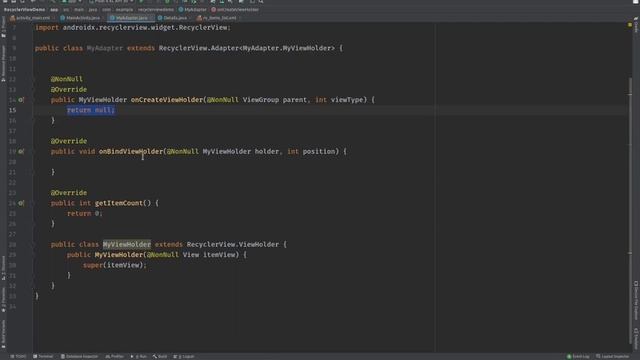Click the highlighted 'return null;' statement

pos(91,110)
